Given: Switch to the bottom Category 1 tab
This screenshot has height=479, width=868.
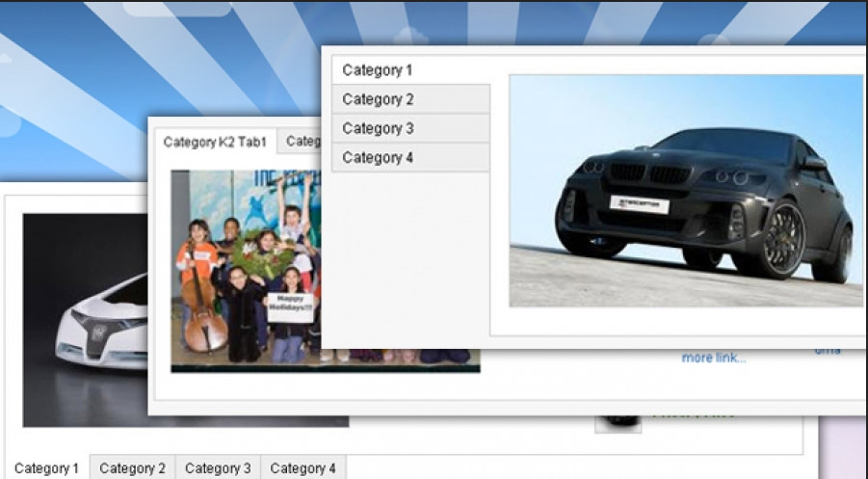Looking at the screenshot, I should 46,468.
